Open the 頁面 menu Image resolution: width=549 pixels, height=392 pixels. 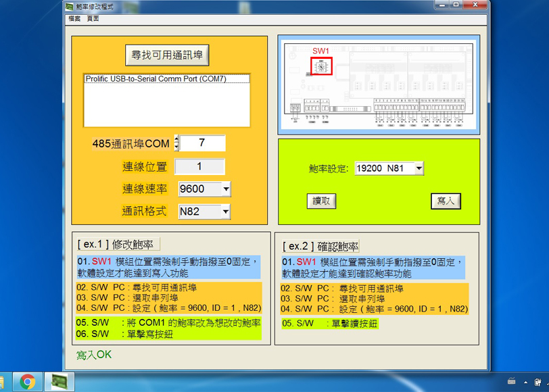pos(93,19)
